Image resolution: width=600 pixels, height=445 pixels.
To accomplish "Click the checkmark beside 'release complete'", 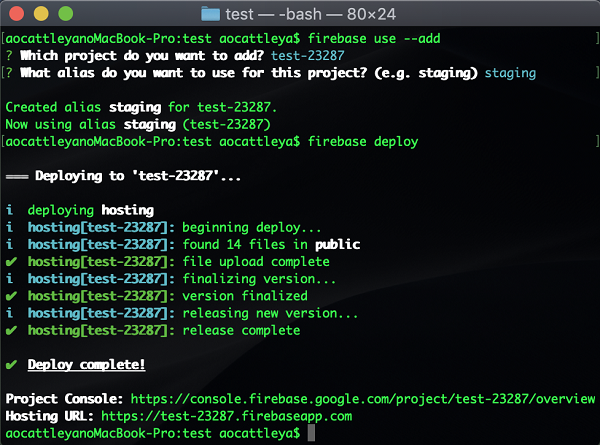I will pyautogui.click(x=10, y=331).
